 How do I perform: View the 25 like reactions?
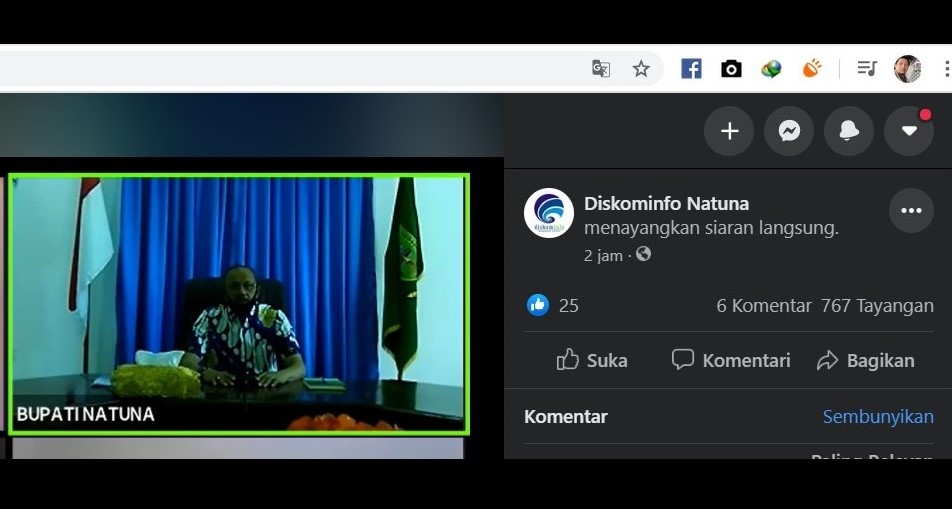552,306
